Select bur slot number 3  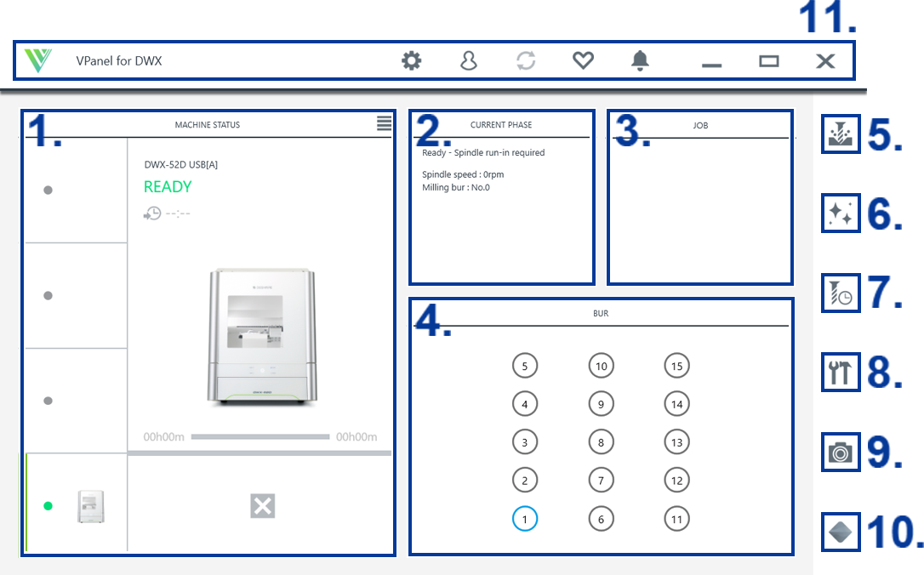click(524, 442)
